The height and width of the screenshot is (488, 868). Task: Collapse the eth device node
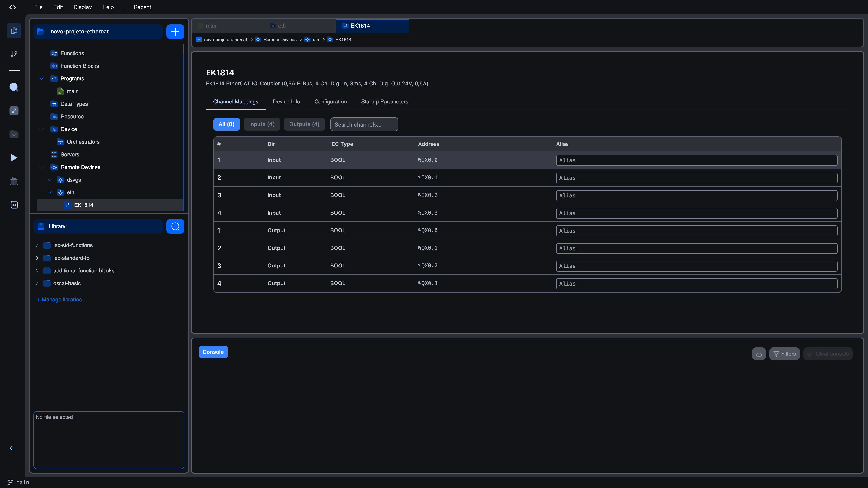coord(50,193)
